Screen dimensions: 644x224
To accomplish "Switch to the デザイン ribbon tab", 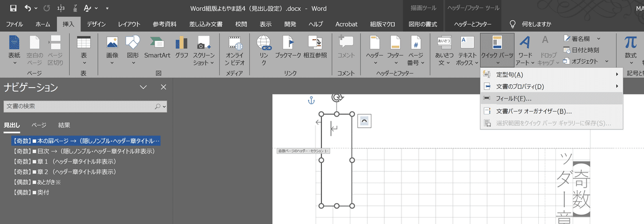I will pos(96,24).
